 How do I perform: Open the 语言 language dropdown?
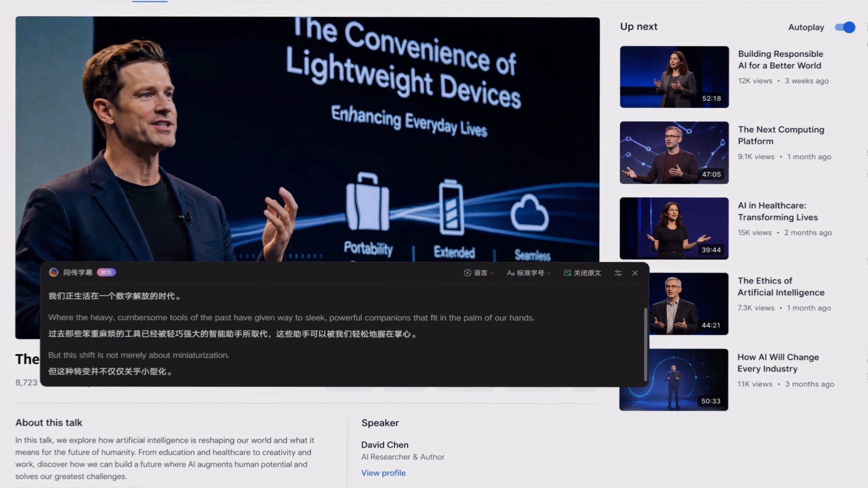point(479,273)
